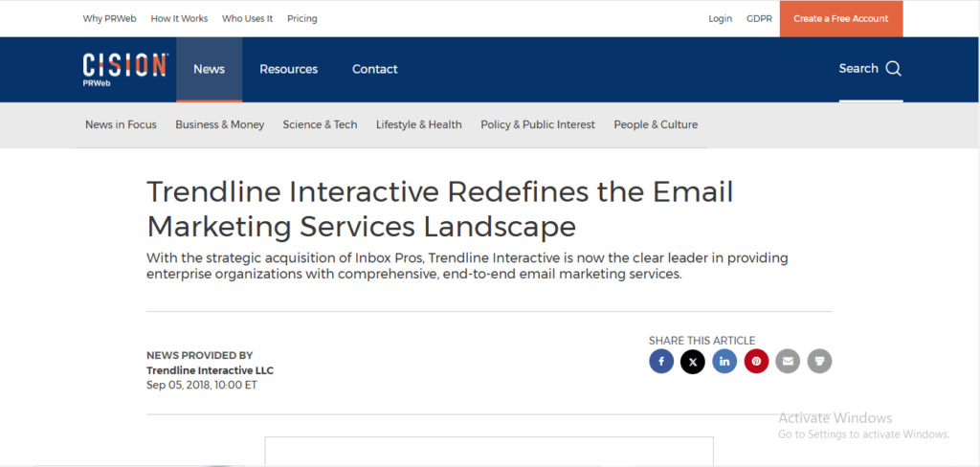This screenshot has height=467, width=980.
Task: Click the print article icon
Action: tap(819, 362)
